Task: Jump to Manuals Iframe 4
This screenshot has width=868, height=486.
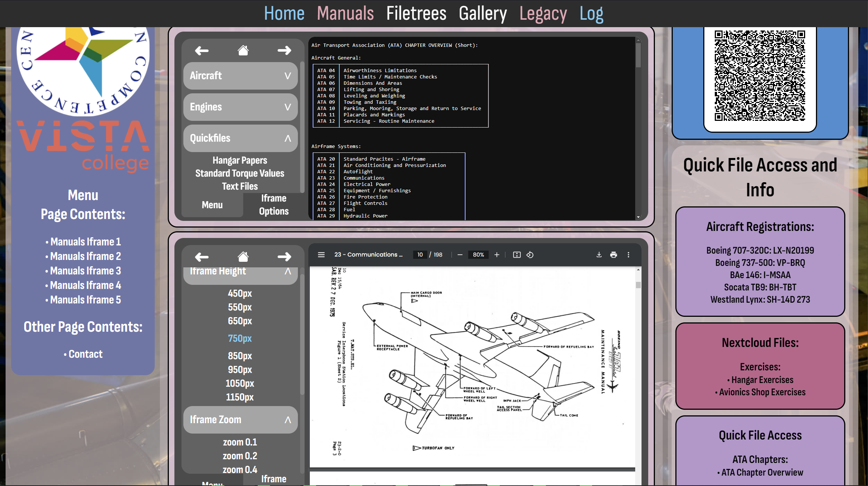Action: pyautogui.click(x=86, y=285)
